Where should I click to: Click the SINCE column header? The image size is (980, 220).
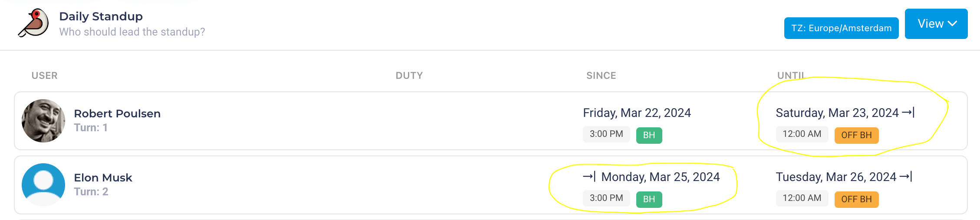click(601, 76)
